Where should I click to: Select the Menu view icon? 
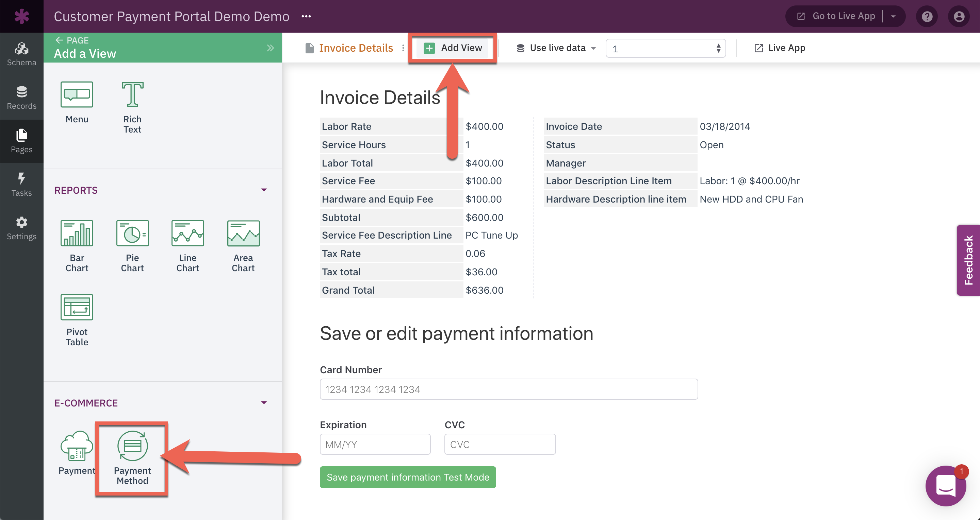click(x=77, y=95)
